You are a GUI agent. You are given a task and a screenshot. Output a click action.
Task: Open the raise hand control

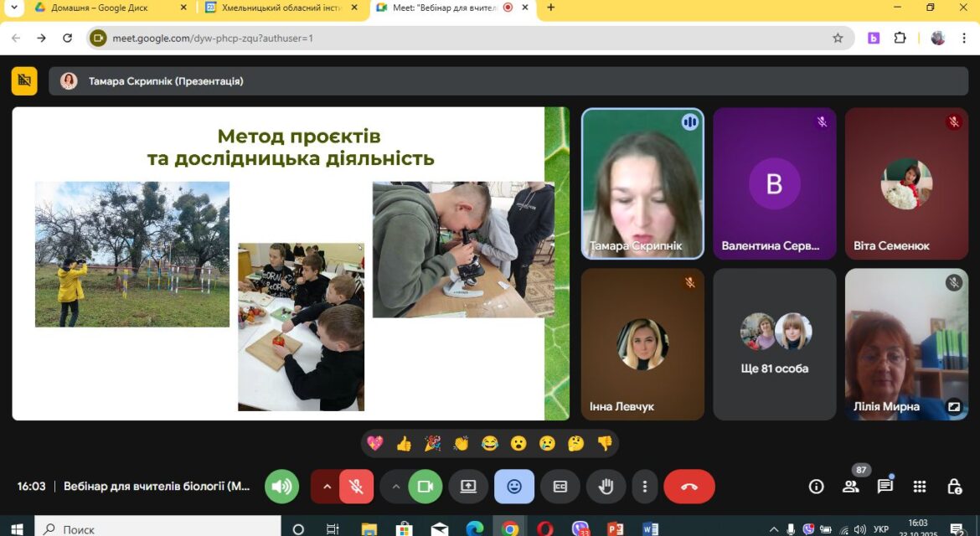coord(606,487)
